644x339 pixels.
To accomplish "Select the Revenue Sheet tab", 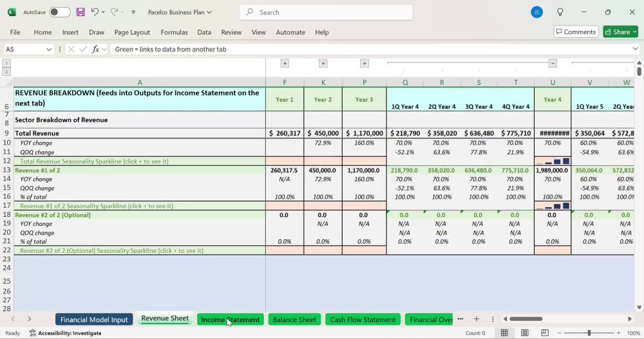I will point(165,318).
